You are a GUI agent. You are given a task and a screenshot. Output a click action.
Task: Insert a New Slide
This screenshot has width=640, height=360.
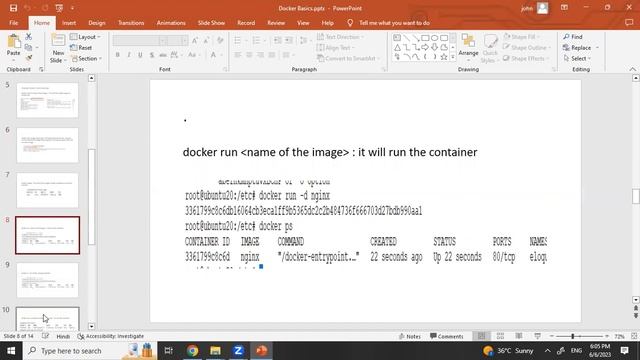coord(58,49)
